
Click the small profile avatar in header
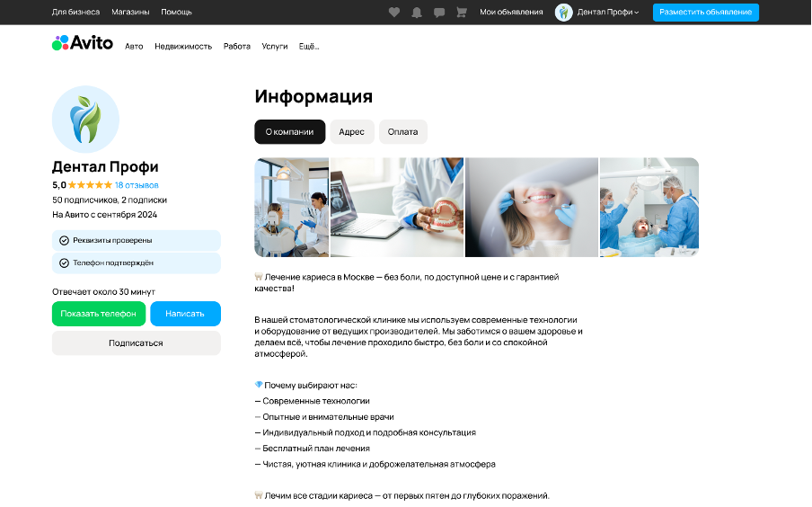tap(563, 12)
